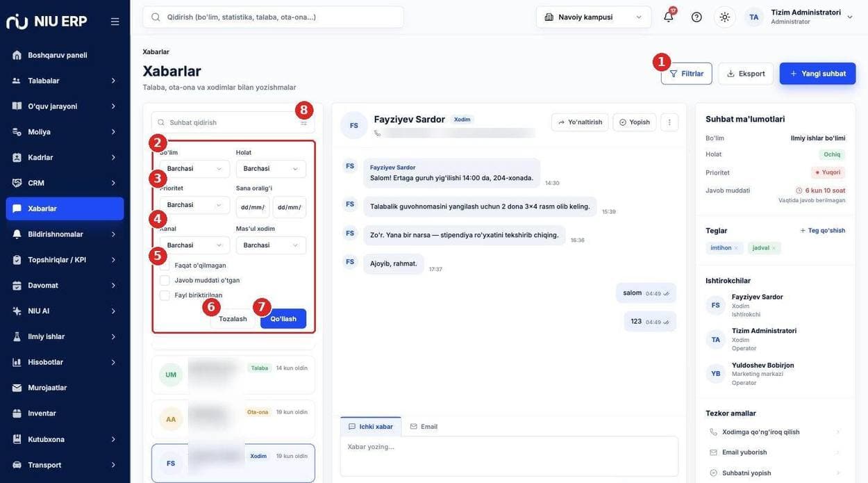Open the Prioritet filter dropdown
This screenshot has height=483, width=868.
[x=194, y=205]
